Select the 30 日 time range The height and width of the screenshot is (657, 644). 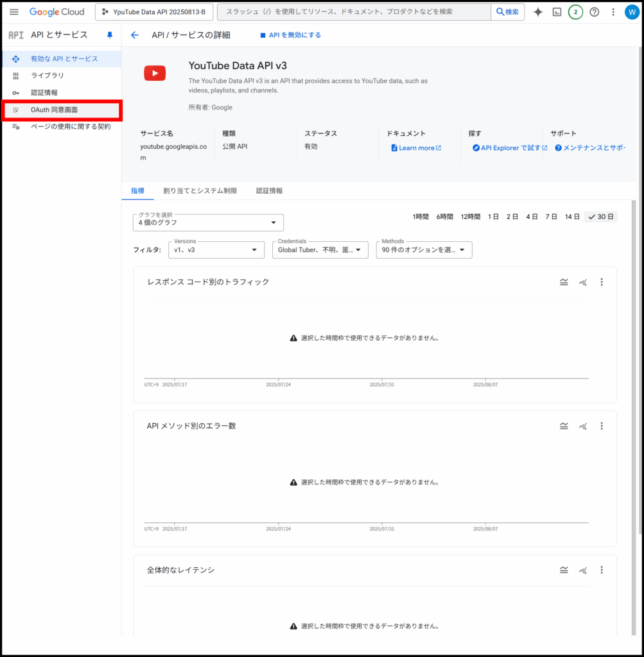601,217
